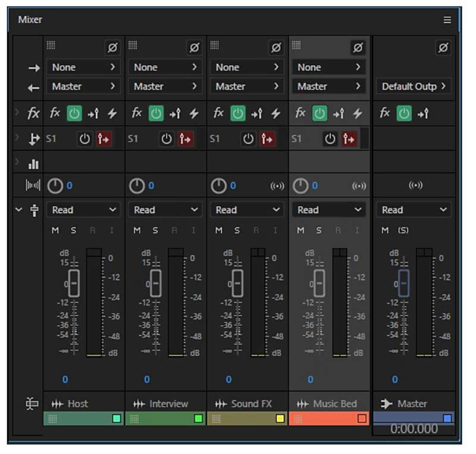Toggle FX power on Host track

point(74,114)
